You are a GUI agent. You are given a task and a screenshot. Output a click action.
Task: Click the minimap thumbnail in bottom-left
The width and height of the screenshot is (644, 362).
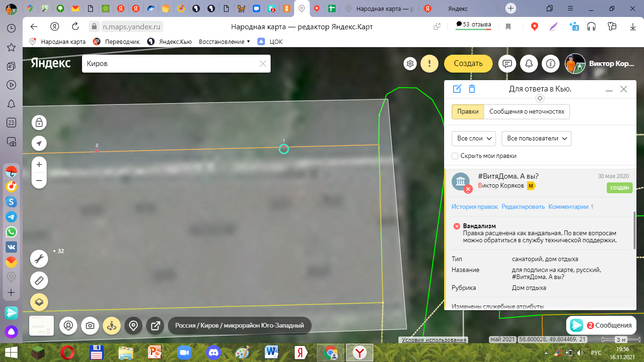tap(41, 325)
